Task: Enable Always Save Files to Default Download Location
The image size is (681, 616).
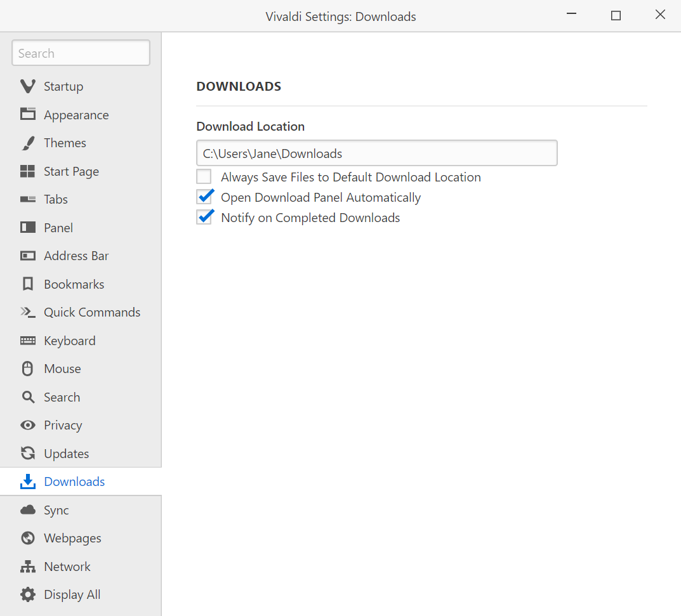Action: tap(204, 177)
